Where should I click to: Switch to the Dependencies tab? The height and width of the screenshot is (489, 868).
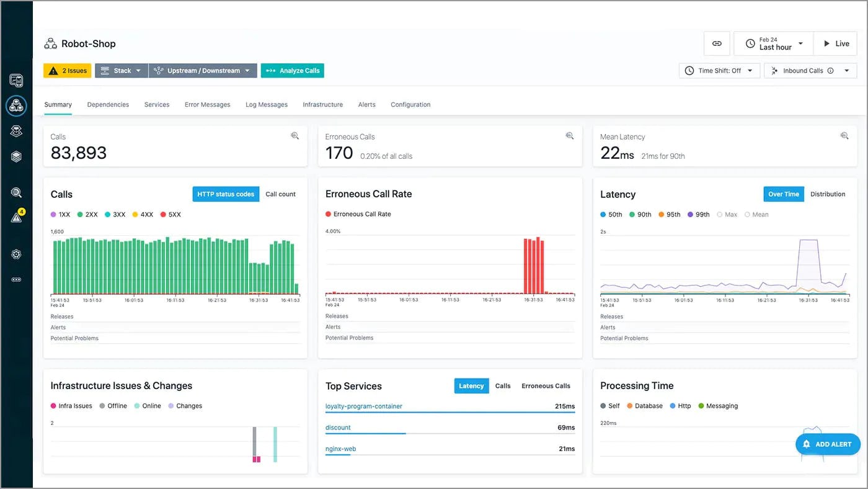click(108, 104)
